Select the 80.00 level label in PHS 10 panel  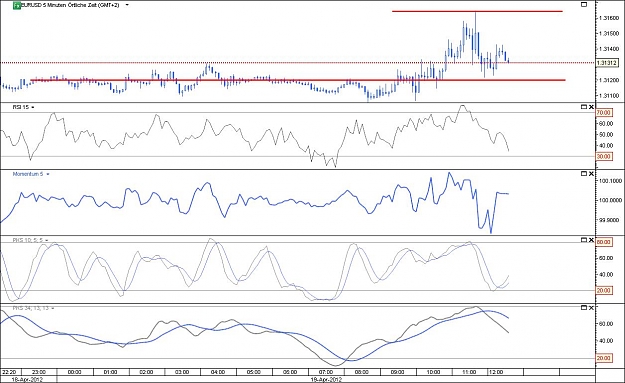[x=604, y=242]
